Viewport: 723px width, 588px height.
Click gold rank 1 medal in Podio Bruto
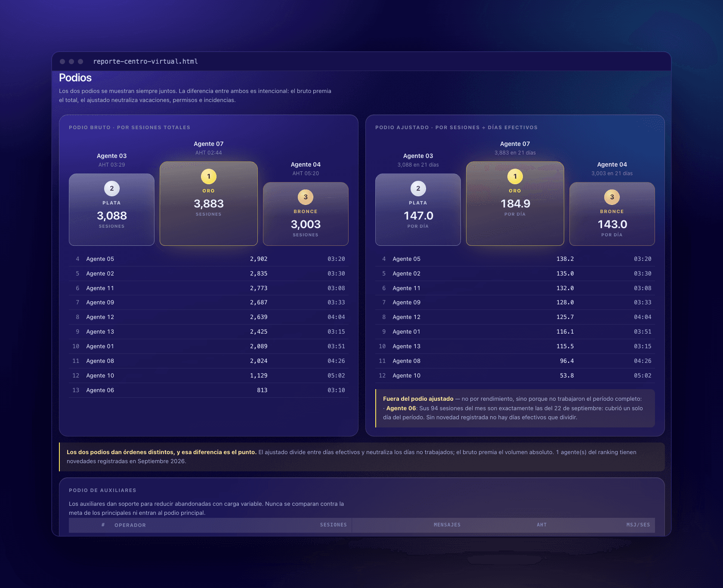pos(209,176)
